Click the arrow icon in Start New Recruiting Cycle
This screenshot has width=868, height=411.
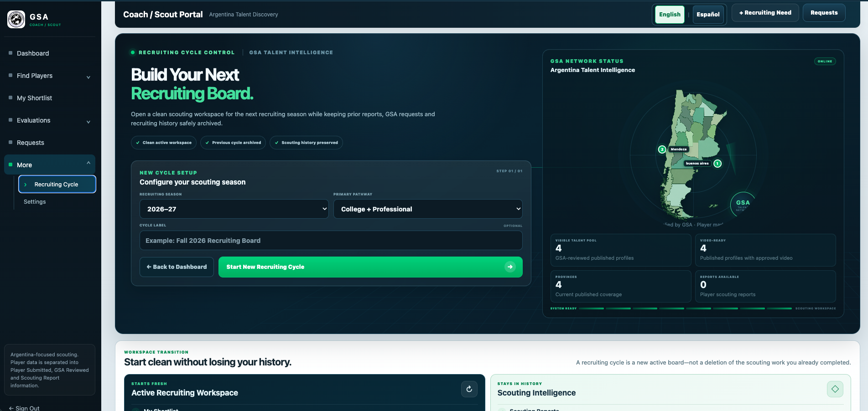tap(510, 267)
